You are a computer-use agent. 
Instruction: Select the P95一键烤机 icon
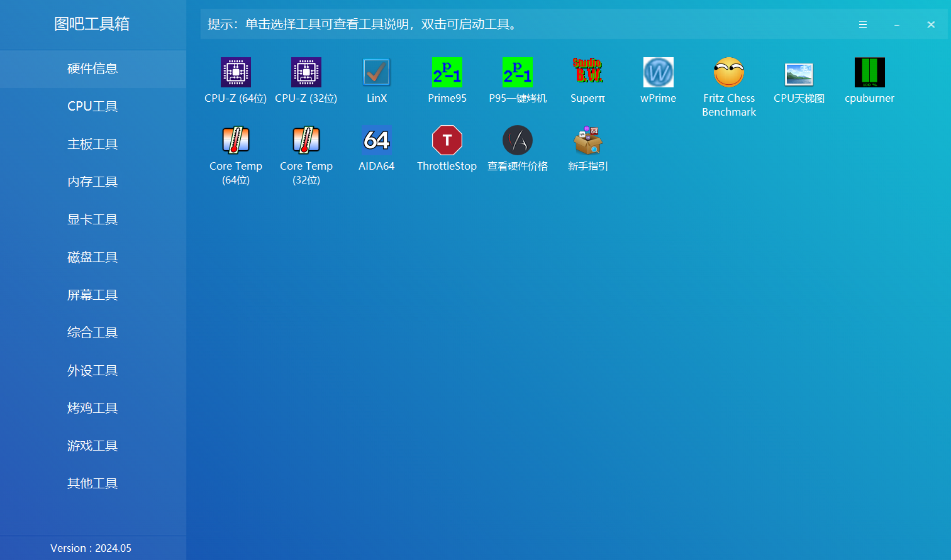click(518, 72)
